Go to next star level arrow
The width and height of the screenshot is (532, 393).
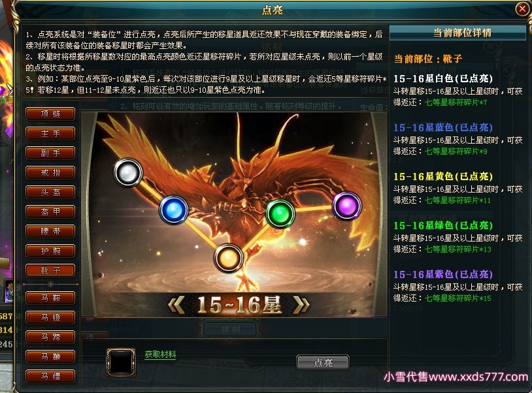coord(301,304)
